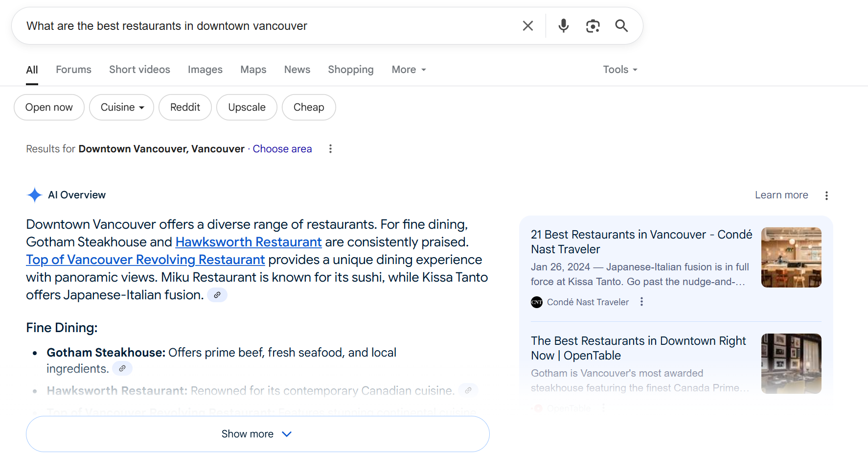Click the OpenTable source icon
This screenshot has height=457, width=868.
click(x=537, y=408)
